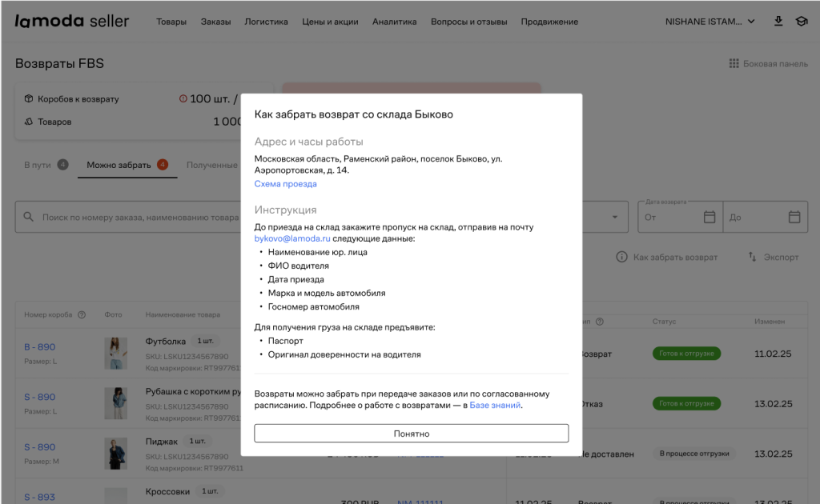Click the help icon beside 'Номер короба'

click(82, 314)
